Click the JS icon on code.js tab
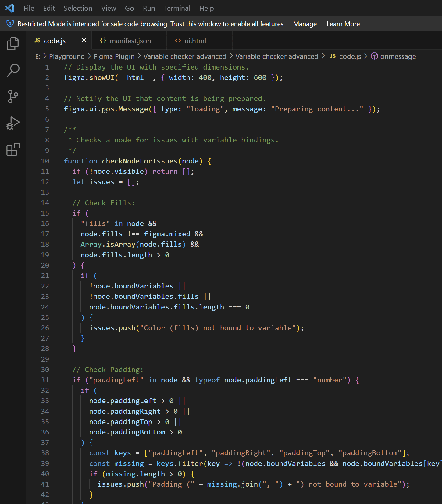The height and width of the screenshot is (504, 442). click(x=37, y=41)
